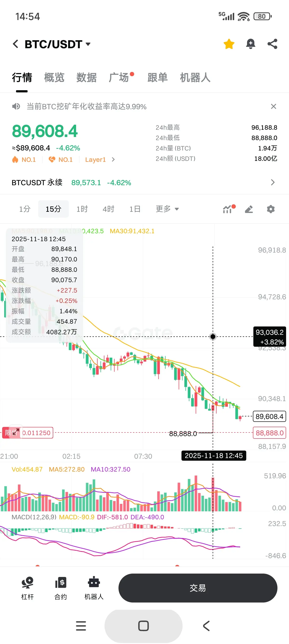Tap the 0.011250 limit order label
Screen dimensions: 289x644
click(36, 433)
